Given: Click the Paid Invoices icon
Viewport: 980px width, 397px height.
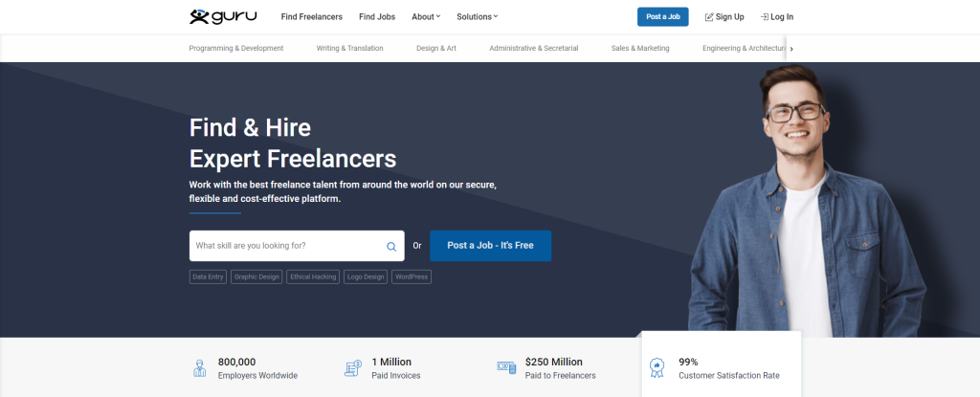Looking at the screenshot, I should 353,368.
